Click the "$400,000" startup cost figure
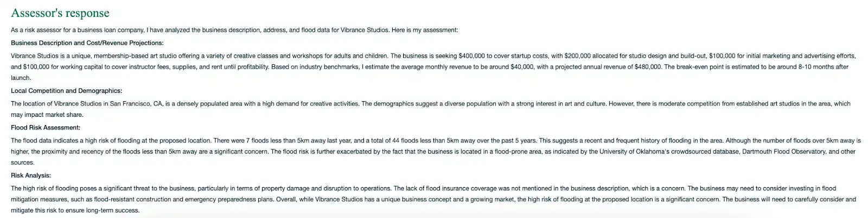 [x=473, y=56]
